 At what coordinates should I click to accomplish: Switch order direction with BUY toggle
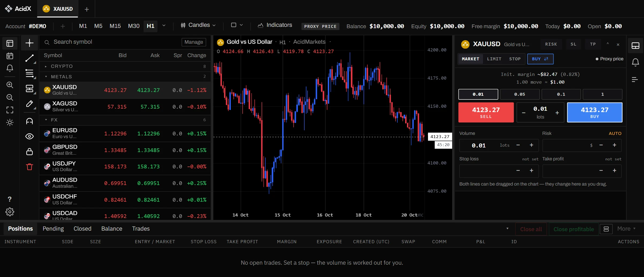coord(540,59)
